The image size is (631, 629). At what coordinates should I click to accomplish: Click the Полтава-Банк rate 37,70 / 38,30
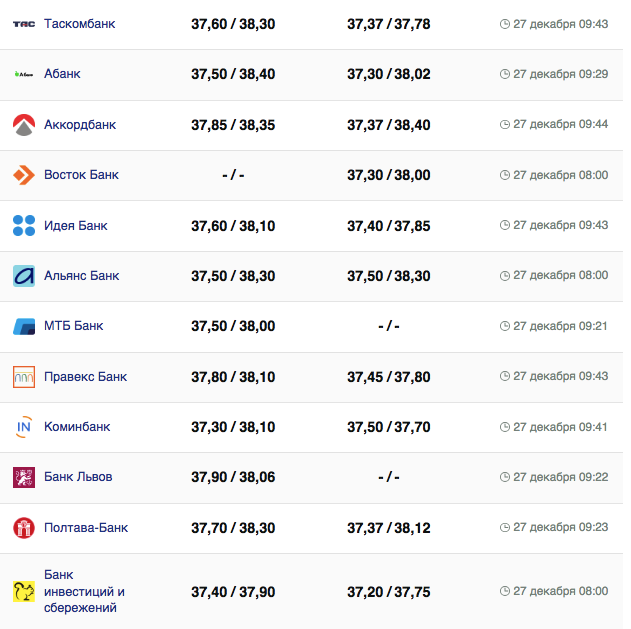click(233, 528)
